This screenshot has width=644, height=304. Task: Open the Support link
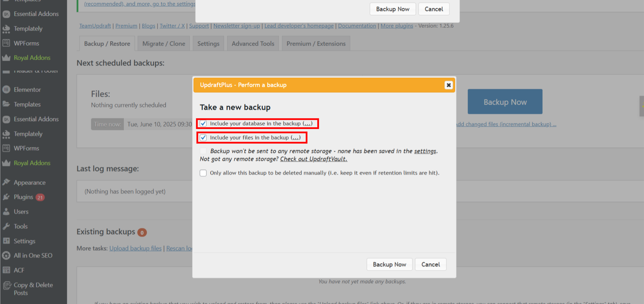coord(199,26)
